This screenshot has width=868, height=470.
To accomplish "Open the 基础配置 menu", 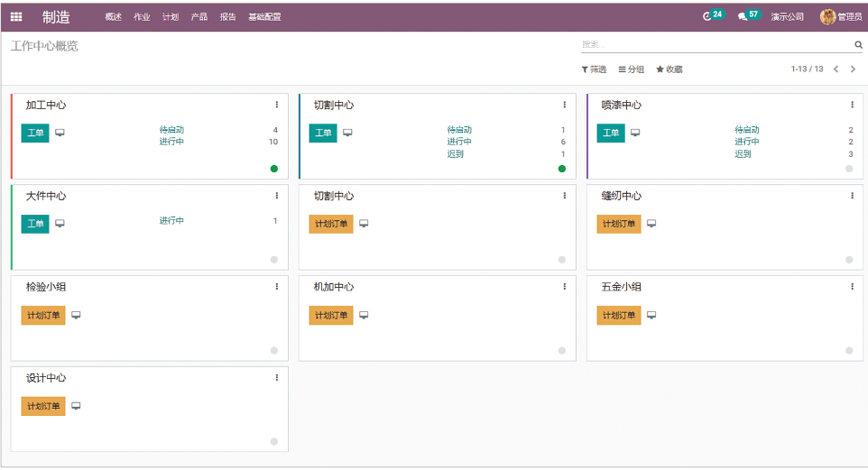I will (264, 17).
